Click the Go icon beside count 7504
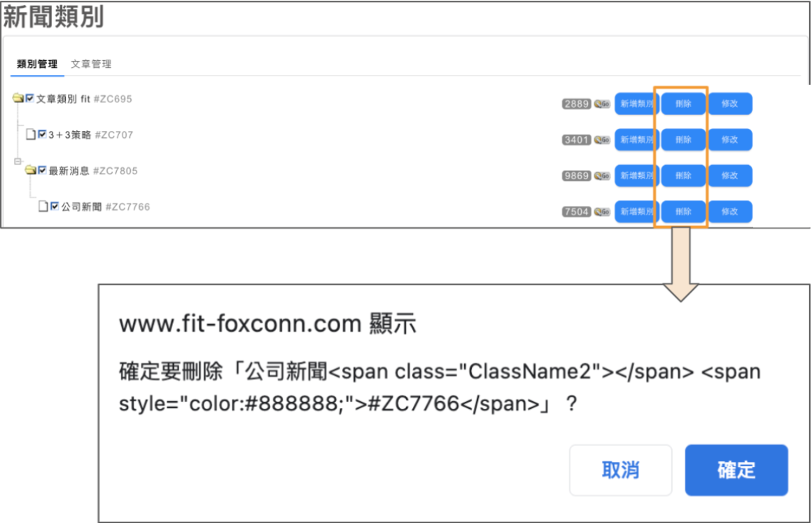The width and height of the screenshot is (812, 525). (x=602, y=212)
